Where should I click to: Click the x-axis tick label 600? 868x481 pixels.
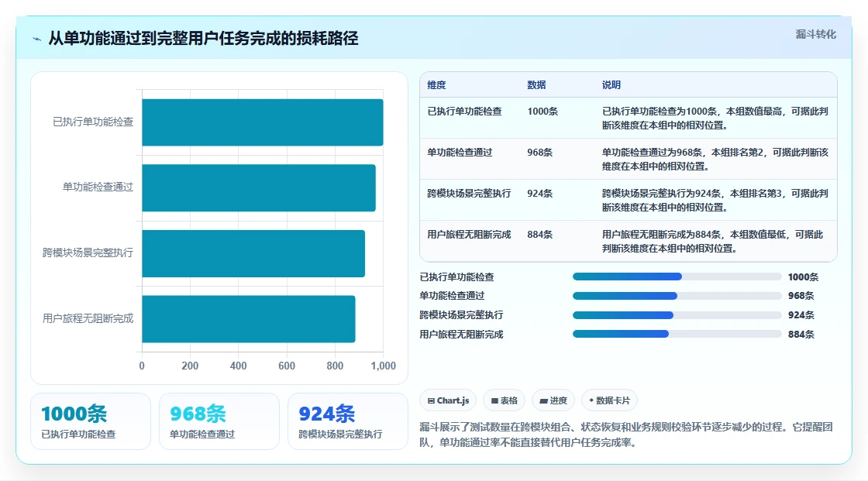pos(287,366)
